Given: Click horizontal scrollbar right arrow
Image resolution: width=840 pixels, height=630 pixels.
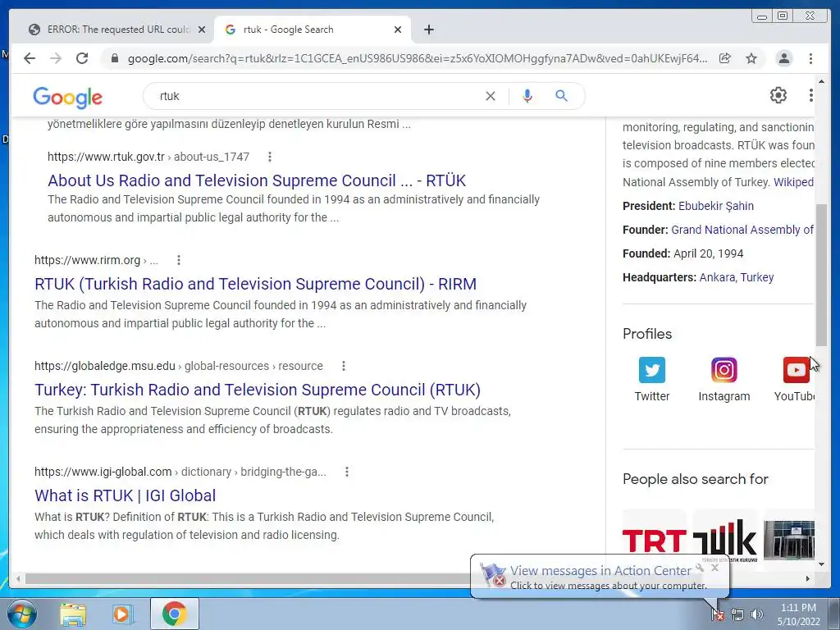Looking at the screenshot, I should 808,578.
